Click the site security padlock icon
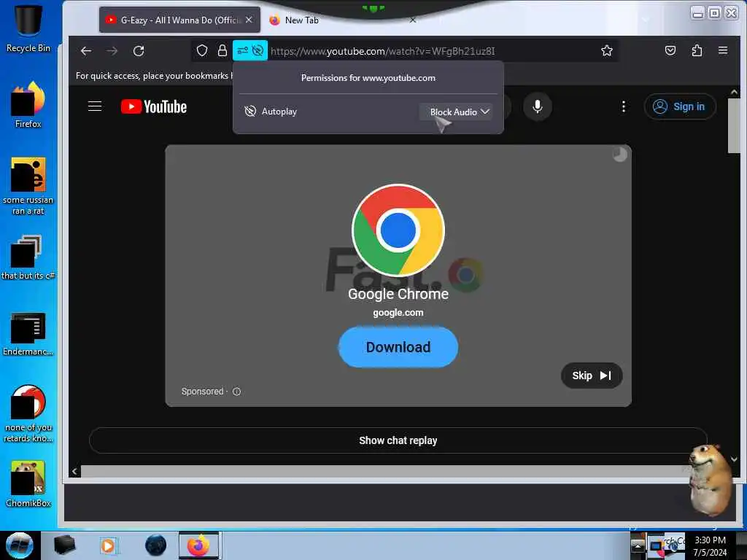 pos(222,50)
